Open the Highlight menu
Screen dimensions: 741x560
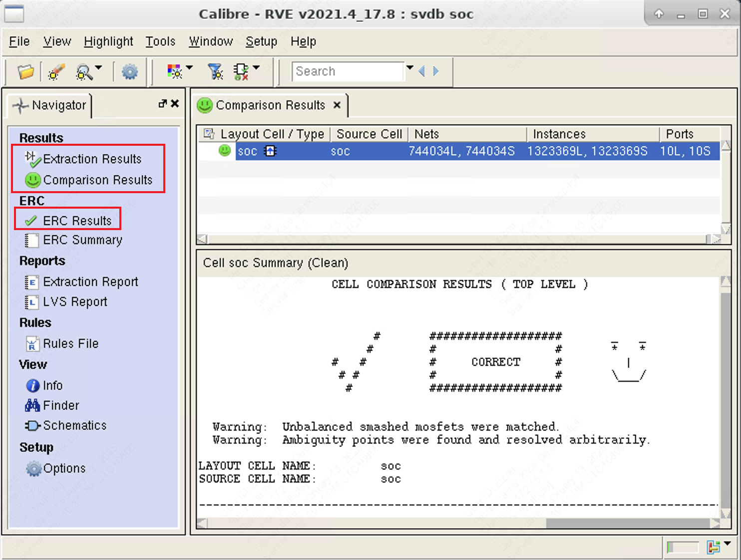pyautogui.click(x=108, y=41)
